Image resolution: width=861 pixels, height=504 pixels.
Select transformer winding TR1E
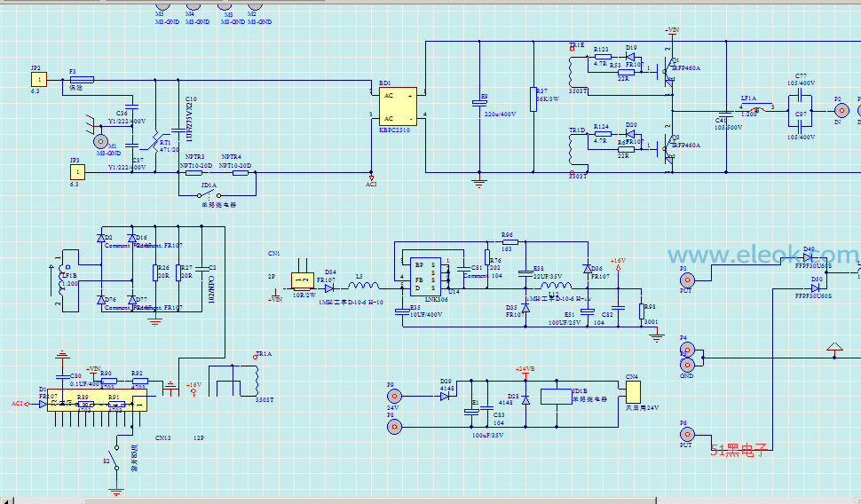click(x=572, y=71)
